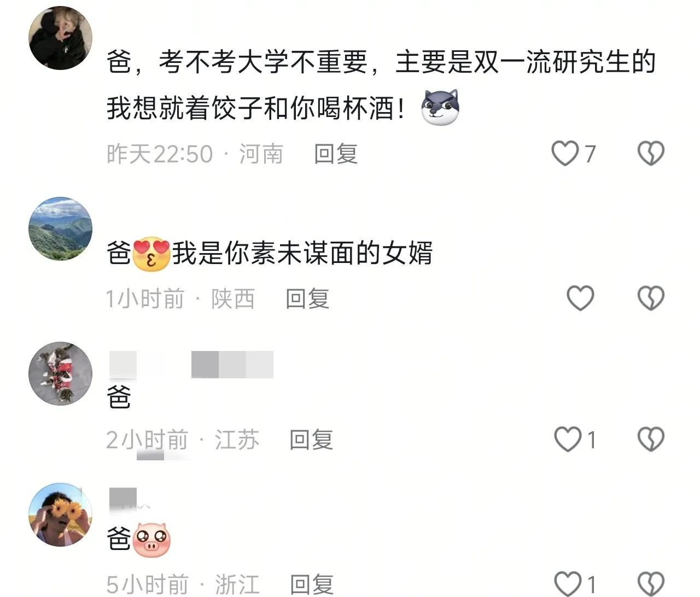Like the Zhejiang pig emoji comment
The width and height of the screenshot is (700, 597).
point(568,583)
